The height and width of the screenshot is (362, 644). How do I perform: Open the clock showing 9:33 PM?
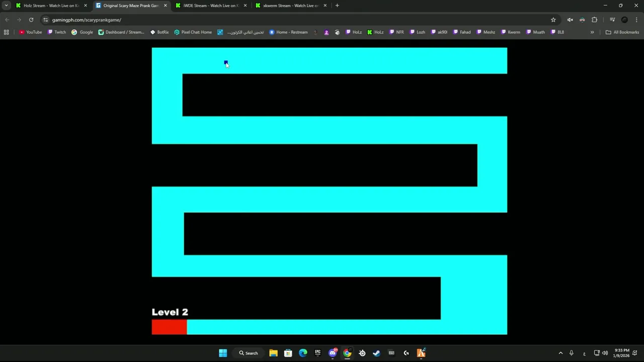point(622,353)
